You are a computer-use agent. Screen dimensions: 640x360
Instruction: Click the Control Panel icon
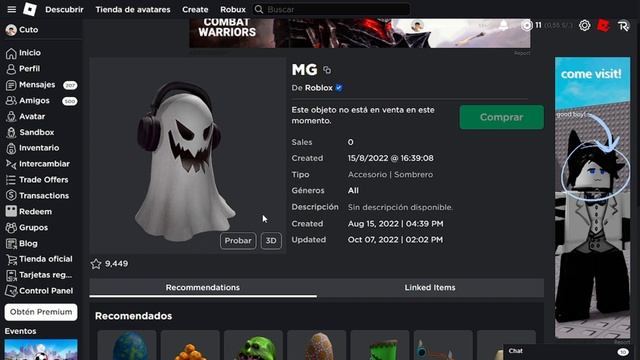(11, 291)
